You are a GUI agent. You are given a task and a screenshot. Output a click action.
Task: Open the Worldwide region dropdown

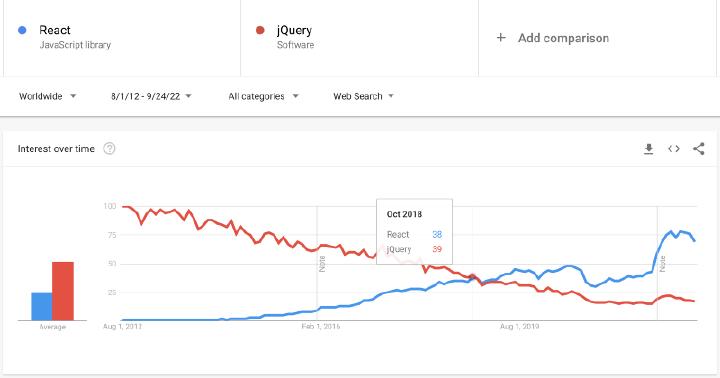47,96
